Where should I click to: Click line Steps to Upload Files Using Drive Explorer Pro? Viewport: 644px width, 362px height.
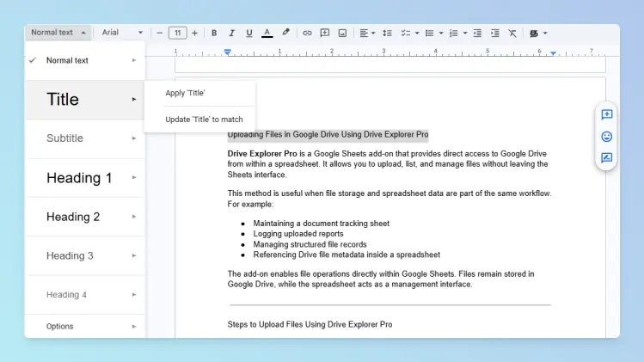pyautogui.click(x=310, y=325)
